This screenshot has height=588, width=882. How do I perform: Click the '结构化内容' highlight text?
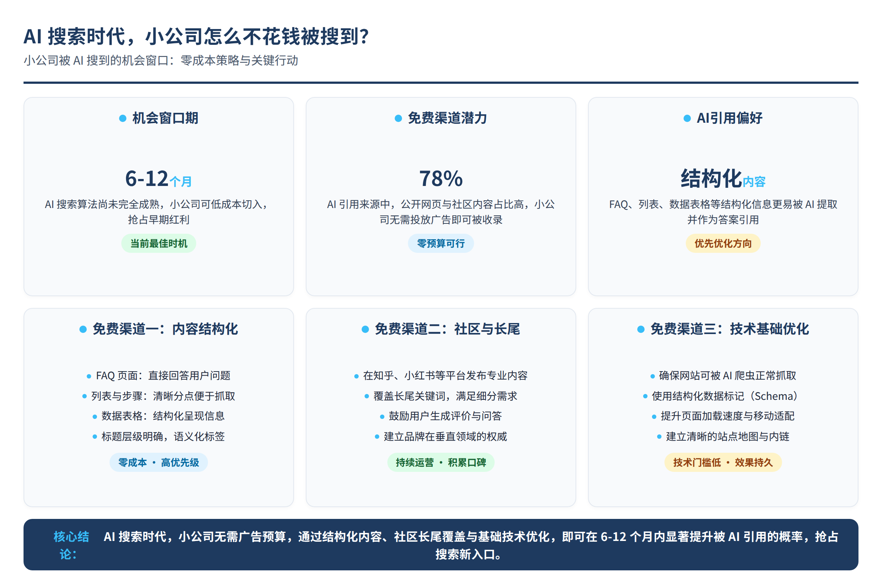point(723,179)
